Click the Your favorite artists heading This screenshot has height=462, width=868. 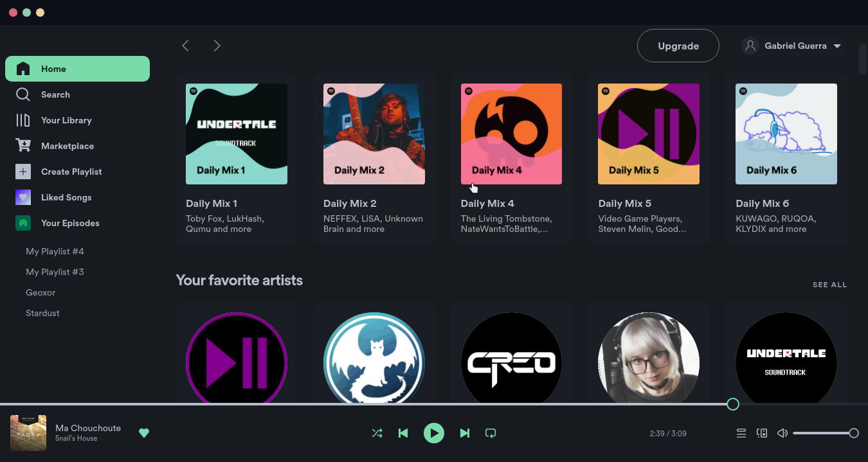(239, 280)
